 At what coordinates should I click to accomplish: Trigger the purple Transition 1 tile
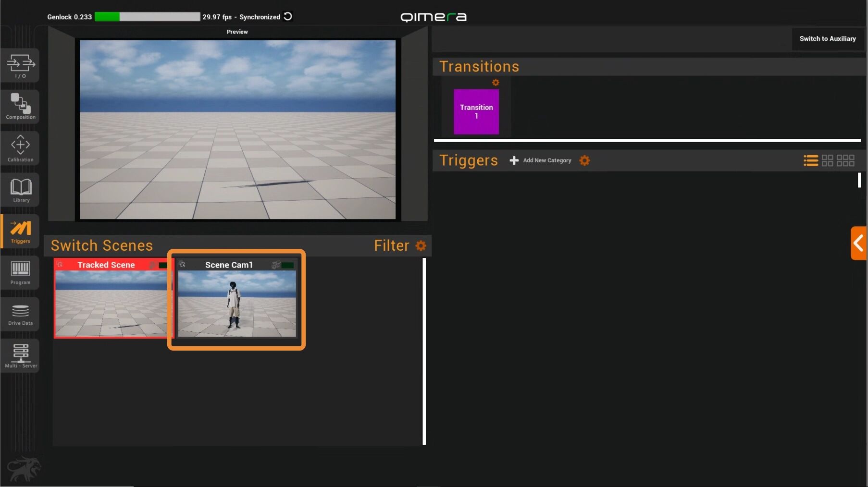[x=476, y=111]
